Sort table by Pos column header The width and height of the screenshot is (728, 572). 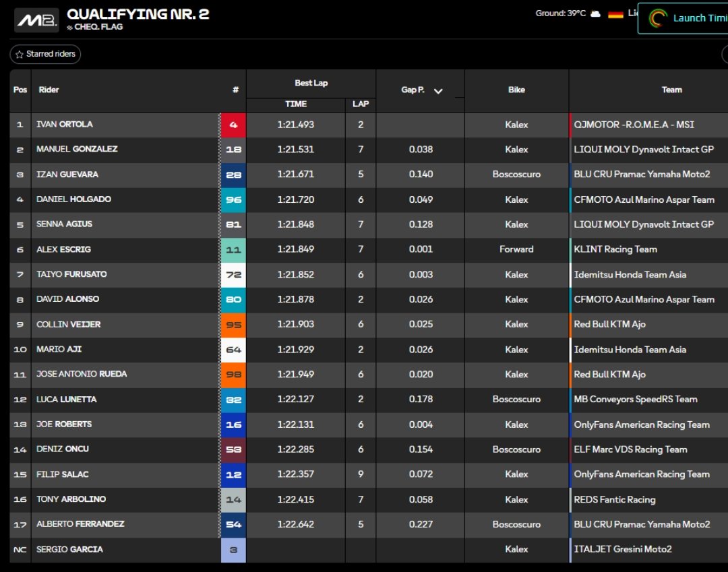coord(20,90)
